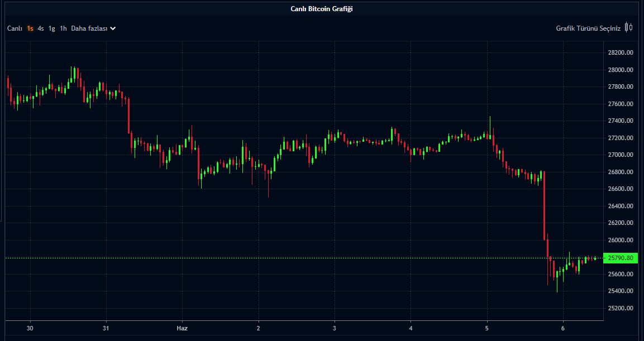Select the 1s timeframe
Screen dimensions: 644x341
point(30,28)
